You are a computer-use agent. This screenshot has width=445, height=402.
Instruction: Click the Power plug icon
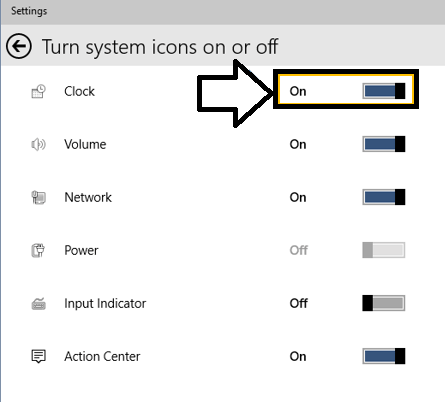38,250
